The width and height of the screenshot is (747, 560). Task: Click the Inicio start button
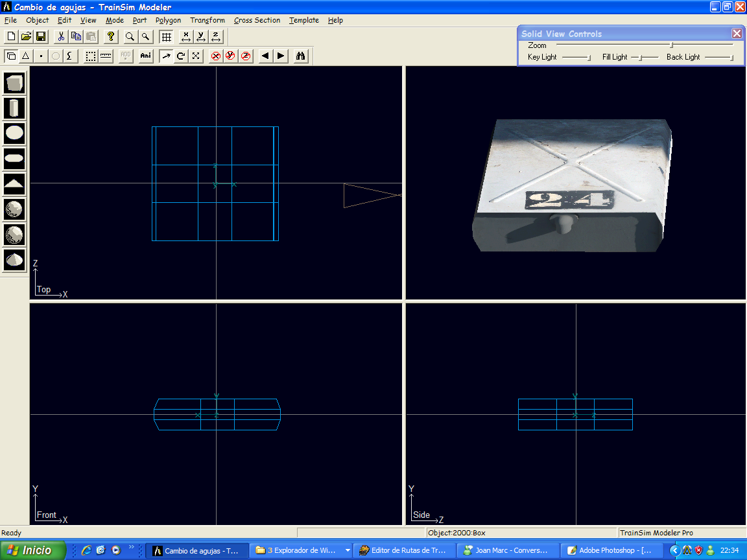tap(32, 550)
